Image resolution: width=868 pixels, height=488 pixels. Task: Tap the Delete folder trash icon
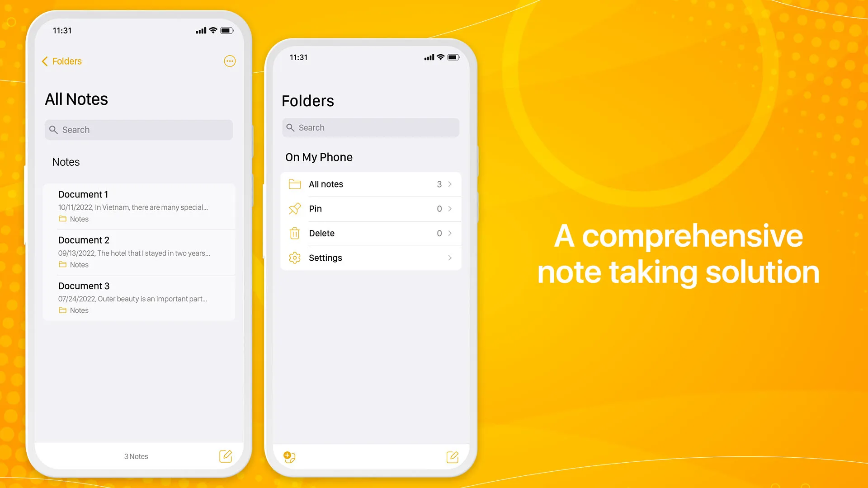[294, 233]
